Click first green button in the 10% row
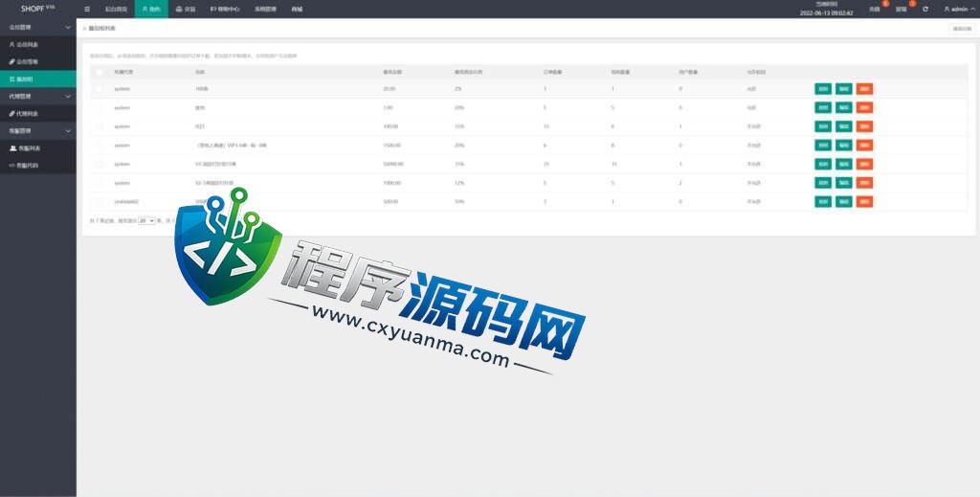 click(823, 201)
